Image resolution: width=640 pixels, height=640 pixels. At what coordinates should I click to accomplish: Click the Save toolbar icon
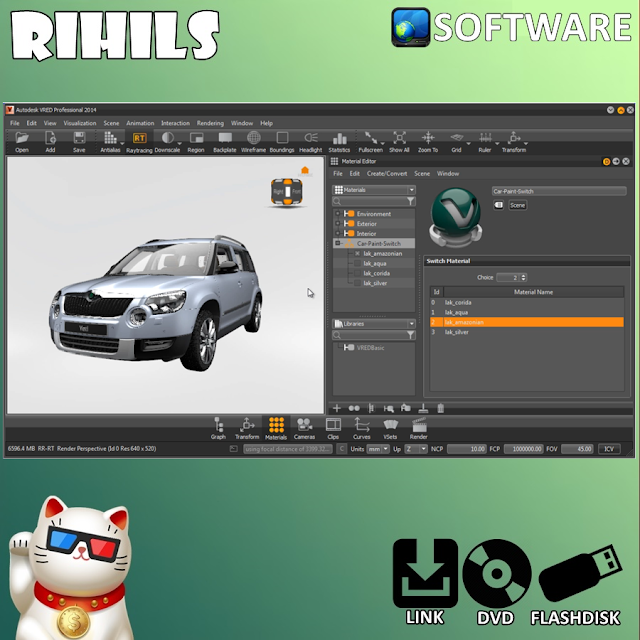tap(79, 138)
